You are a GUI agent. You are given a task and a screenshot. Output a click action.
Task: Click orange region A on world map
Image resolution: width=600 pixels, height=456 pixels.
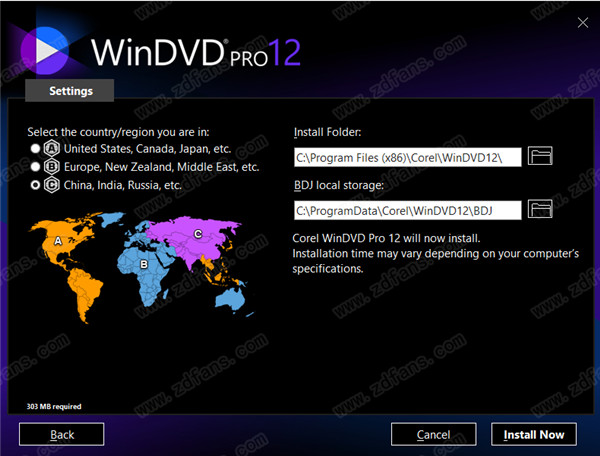(58, 241)
